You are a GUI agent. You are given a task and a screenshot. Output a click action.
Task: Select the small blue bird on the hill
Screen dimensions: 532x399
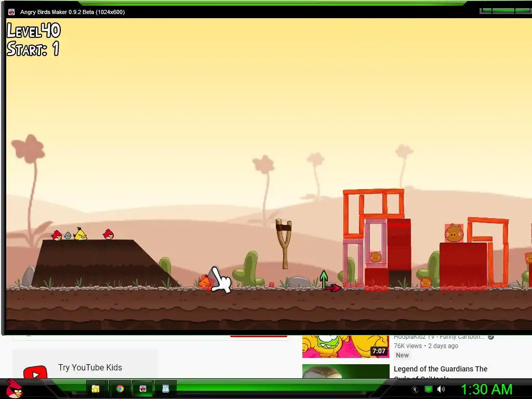(68, 235)
